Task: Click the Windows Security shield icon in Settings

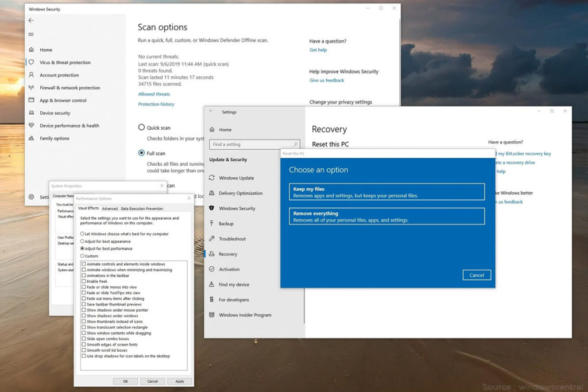Action: pos(212,208)
